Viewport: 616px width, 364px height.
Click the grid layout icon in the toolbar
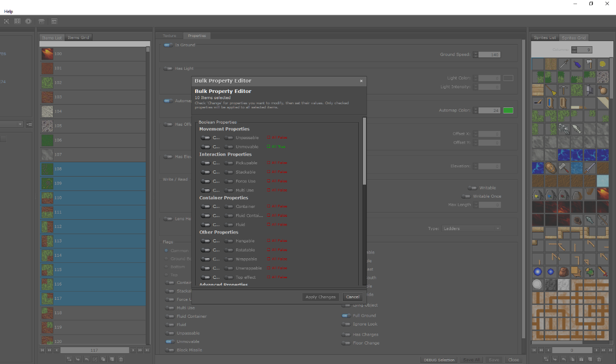[17, 21]
